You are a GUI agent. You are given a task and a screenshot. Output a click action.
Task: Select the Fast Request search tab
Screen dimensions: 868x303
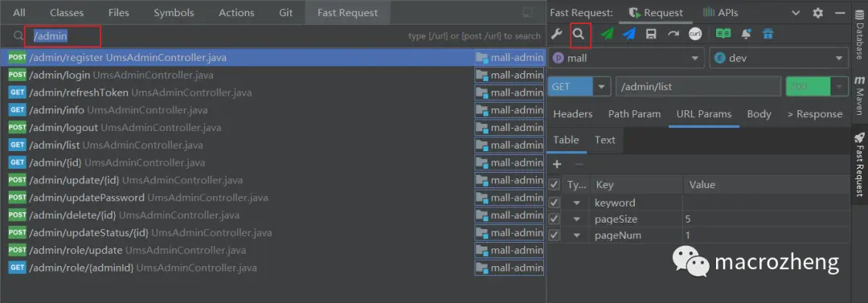coord(348,12)
